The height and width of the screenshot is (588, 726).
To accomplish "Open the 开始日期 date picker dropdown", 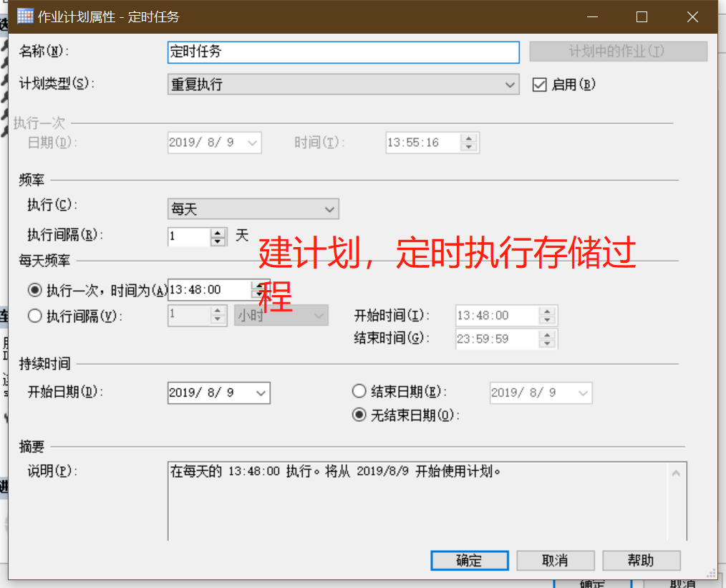I will 261,392.
